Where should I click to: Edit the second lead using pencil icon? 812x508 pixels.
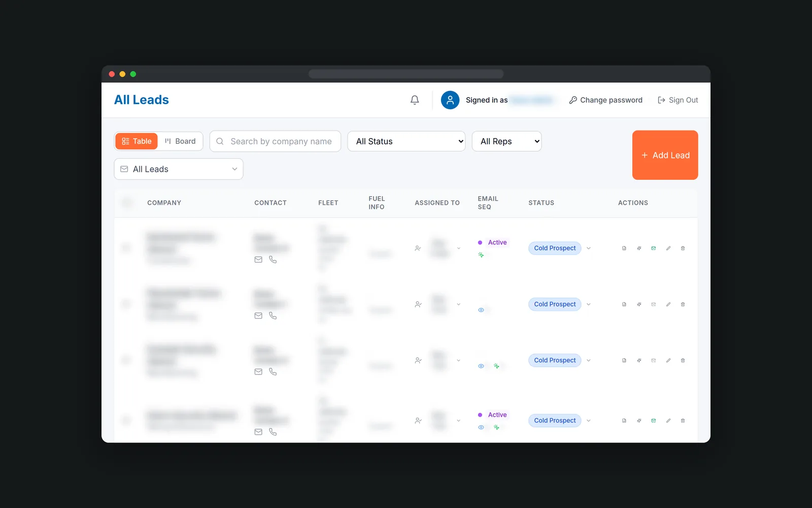(x=668, y=304)
